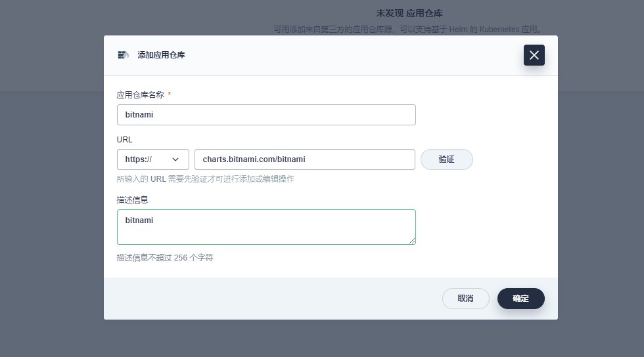This screenshot has width=644, height=357.
Task: Click the URL label text
Action: pyautogui.click(x=124, y=140)
